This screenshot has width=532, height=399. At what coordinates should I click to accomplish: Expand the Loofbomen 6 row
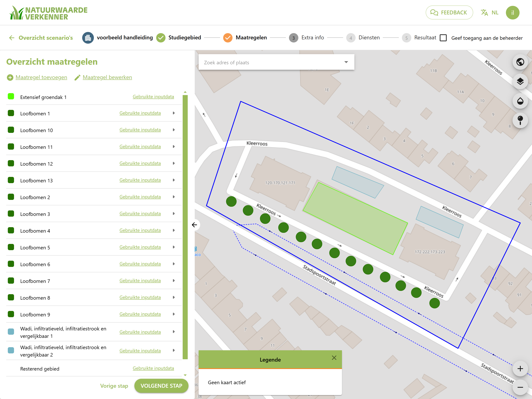[x=174, y=264]
